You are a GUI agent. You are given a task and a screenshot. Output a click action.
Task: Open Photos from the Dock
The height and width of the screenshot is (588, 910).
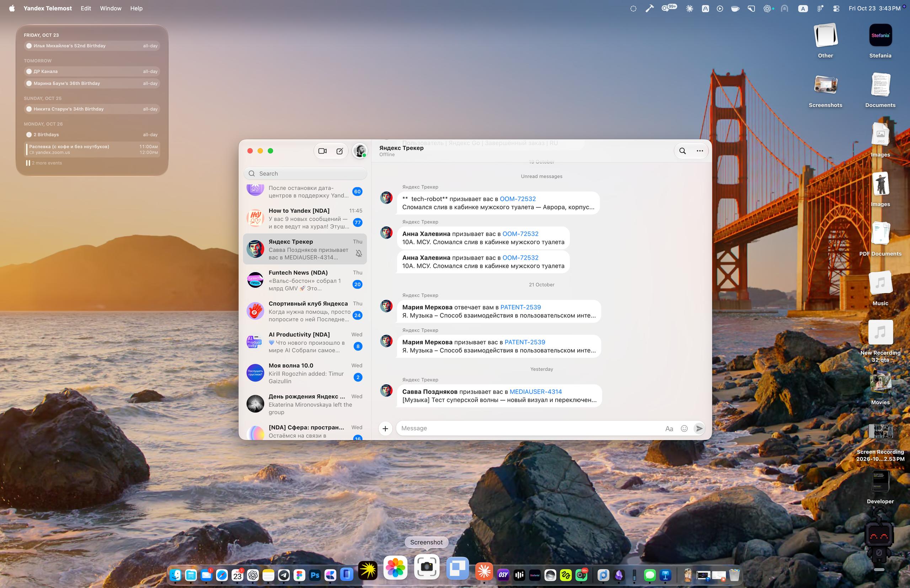coord(395,567)
